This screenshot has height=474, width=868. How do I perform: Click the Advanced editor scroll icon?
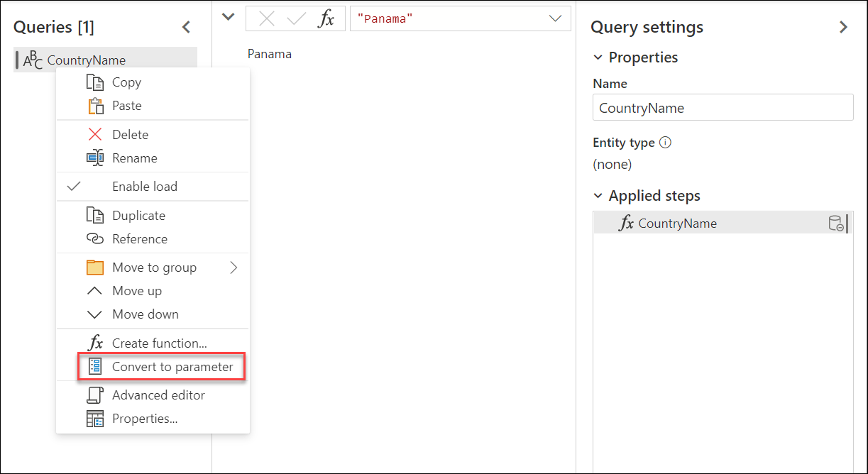tap(95, 395)
